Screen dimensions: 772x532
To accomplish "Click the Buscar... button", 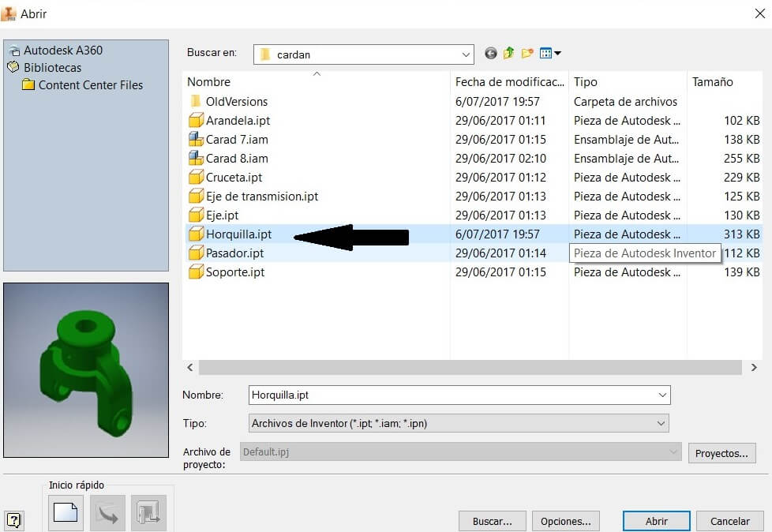I will point(492,521).
